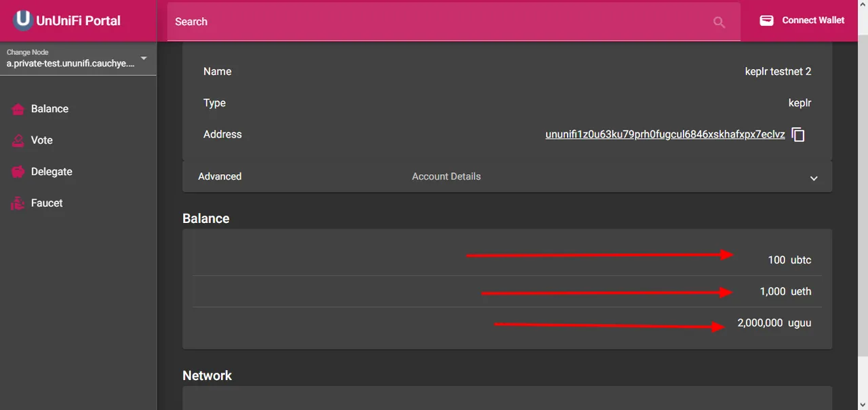The image size is (868, 410).
Task: Click the UnUniFi Portal title
Action: (x=78, y=20)
